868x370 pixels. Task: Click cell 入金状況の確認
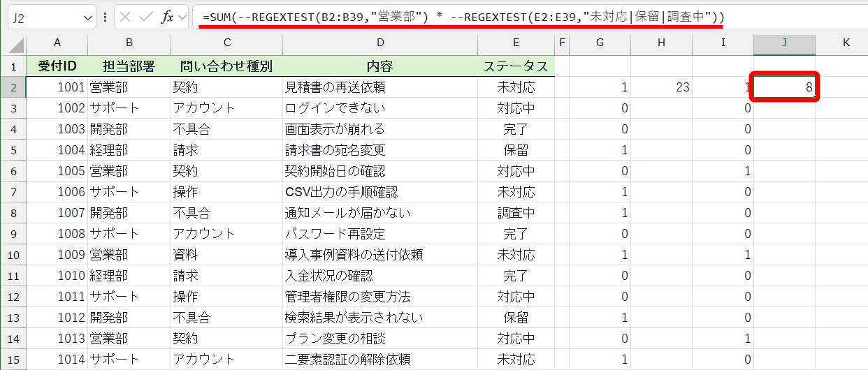tap(380, 276)
